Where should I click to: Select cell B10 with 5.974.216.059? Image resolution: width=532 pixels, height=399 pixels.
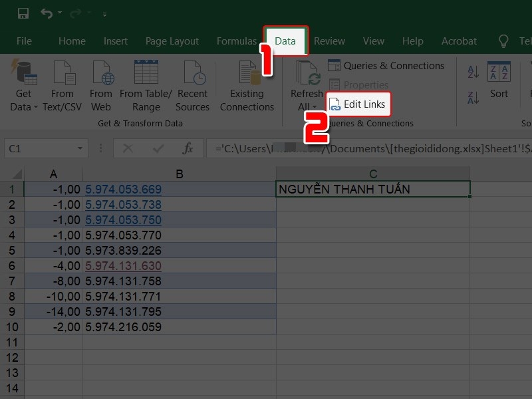[x=180, y=327]
